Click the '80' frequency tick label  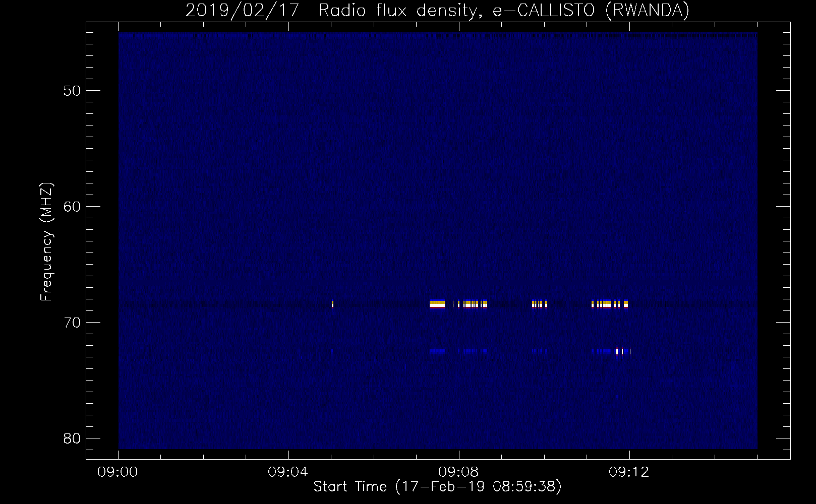(x=72, y=438)
